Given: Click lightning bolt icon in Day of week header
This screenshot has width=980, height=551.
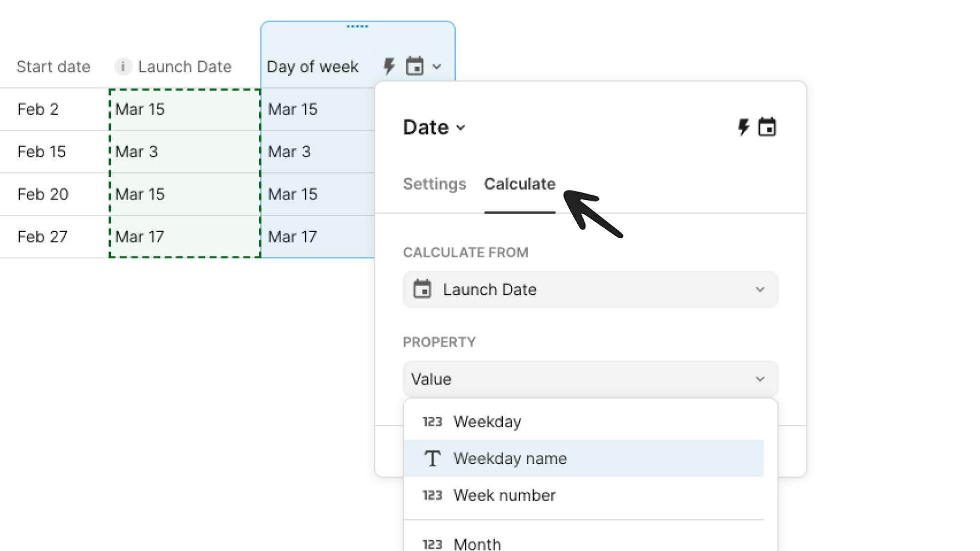Looking at the screenshot, I should pos(389,66).
